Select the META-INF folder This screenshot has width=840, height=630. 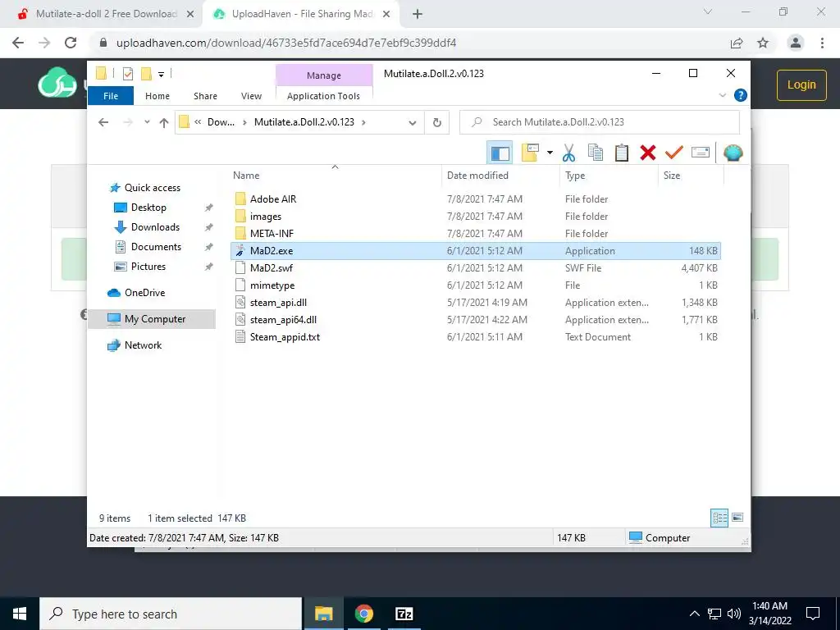(x=272, y=234)
